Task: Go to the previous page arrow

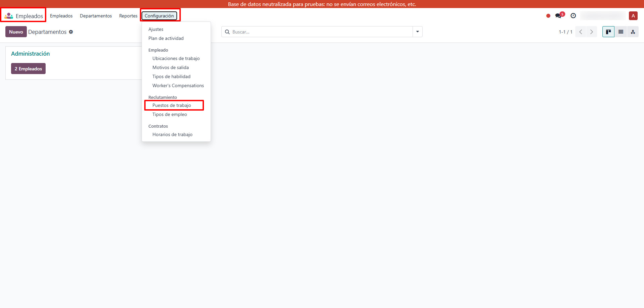Action: click(581, 32)
